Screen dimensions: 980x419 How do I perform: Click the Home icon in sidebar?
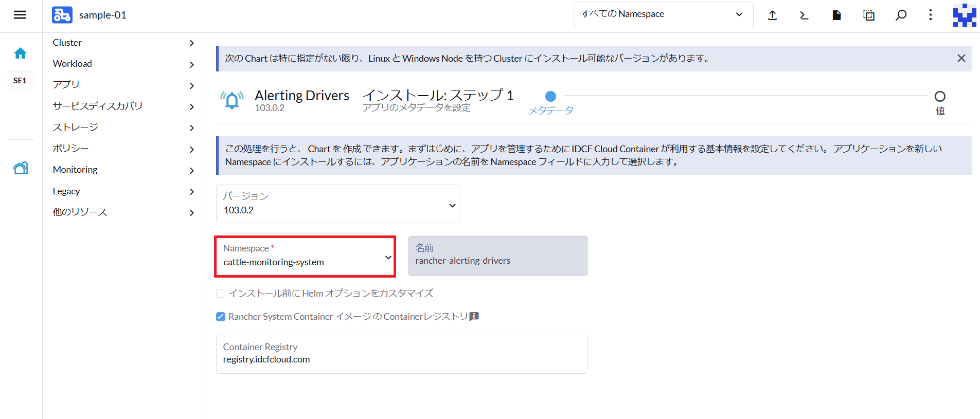(x=21, y=53)
